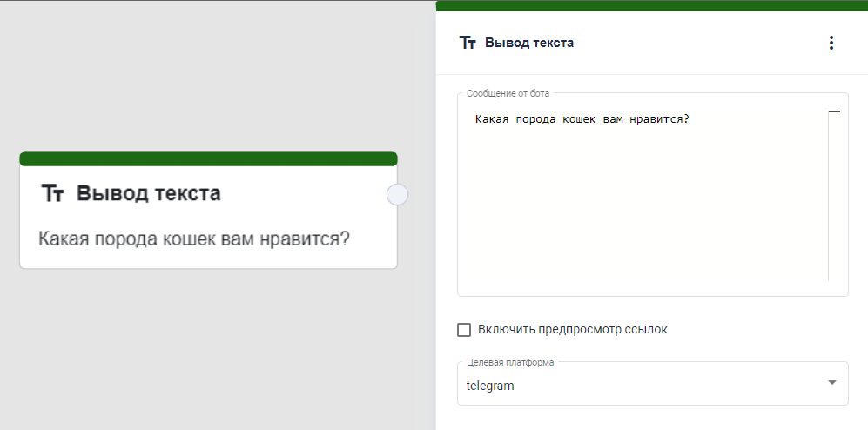This screenshot has width=868, height=430.
Task: Click the «Включить предпросмотр ссылок» label text
Action: coord(572,330)
